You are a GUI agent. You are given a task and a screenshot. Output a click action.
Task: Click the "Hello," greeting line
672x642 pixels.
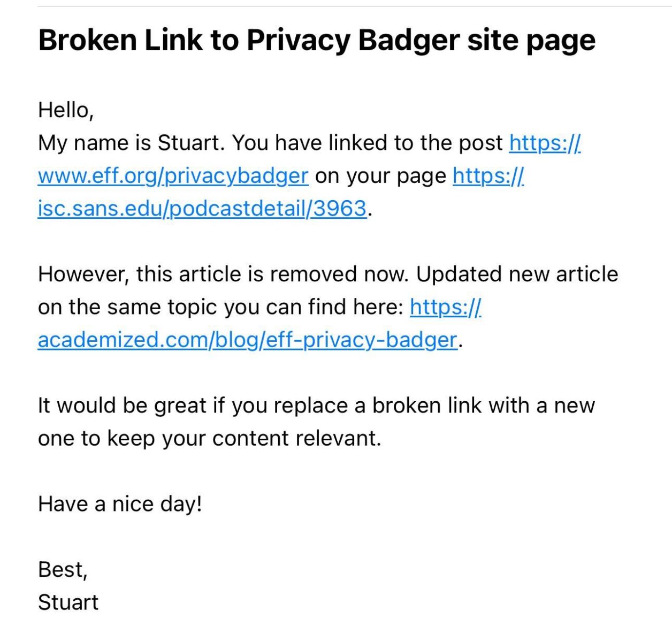66,110
